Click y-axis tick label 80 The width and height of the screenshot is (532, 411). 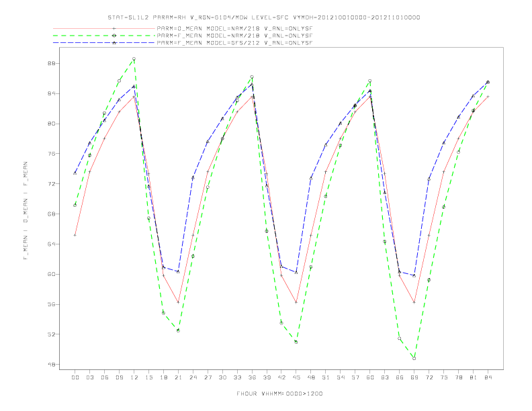tap(52, 124)
